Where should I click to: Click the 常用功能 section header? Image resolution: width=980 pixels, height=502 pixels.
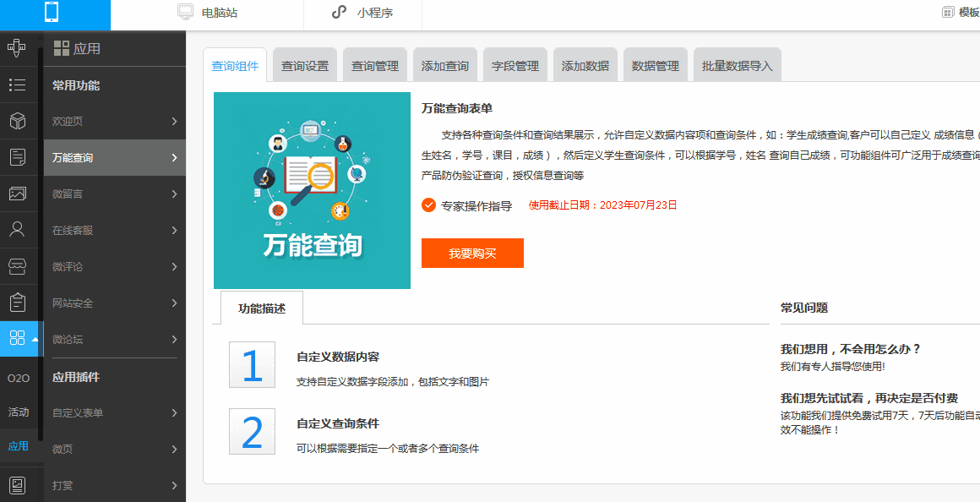pyautogui.click(x=76, y=85)
